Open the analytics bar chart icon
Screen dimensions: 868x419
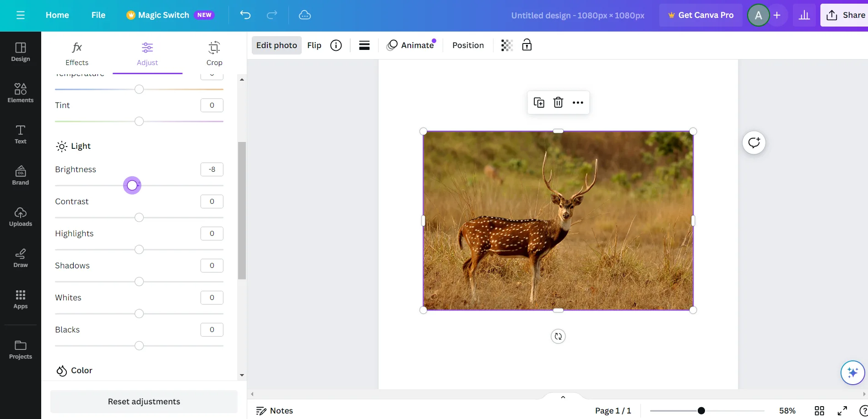(804, 15)
